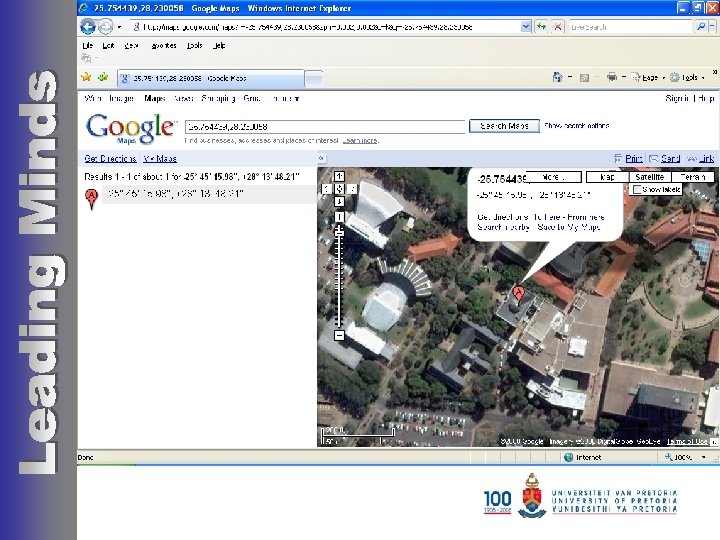Click Terms of Use link on map
Viewport: 720px width, 540px height.
(686, 441)
